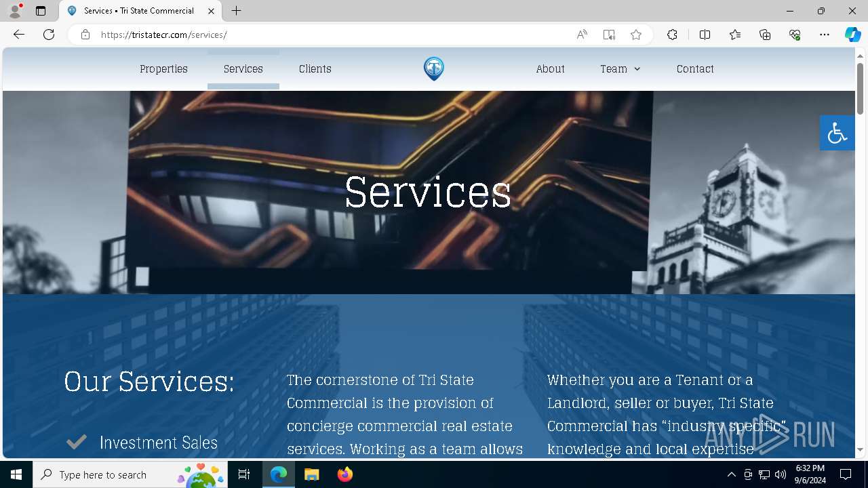Add this page to favorites star

(x=636, y=35)
